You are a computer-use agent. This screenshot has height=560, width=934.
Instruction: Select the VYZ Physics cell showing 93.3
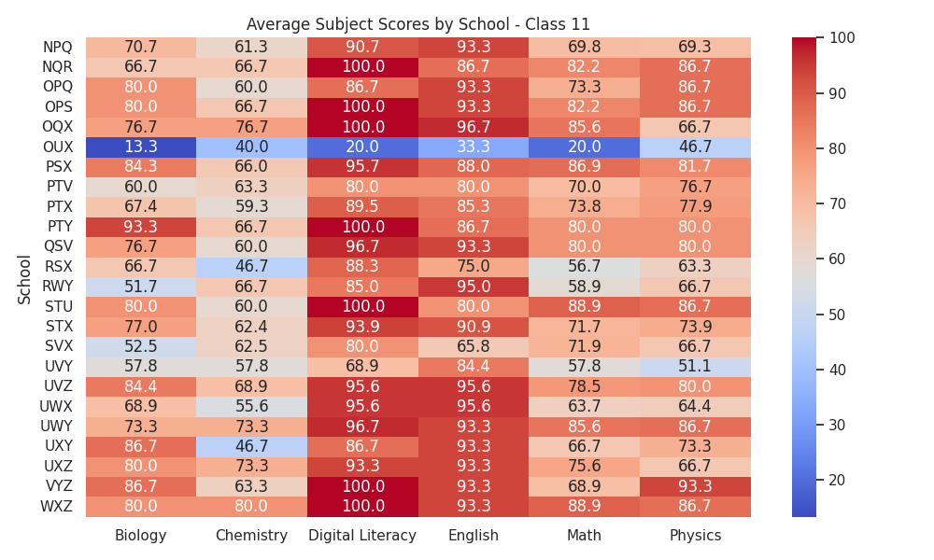(695, 486)
